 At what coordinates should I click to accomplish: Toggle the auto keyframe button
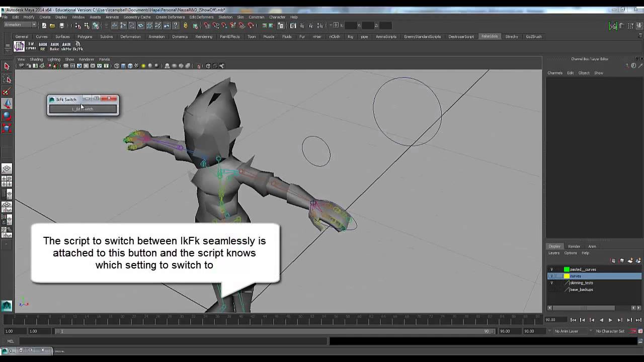point(634,331)
